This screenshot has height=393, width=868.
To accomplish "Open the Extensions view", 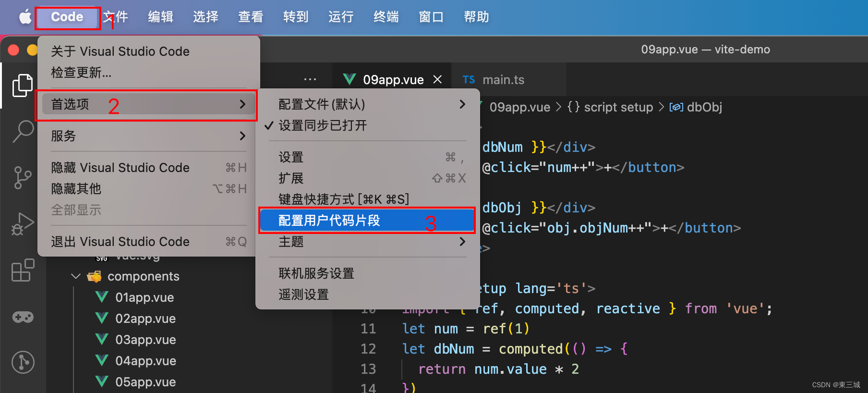I will click(23, 270).
